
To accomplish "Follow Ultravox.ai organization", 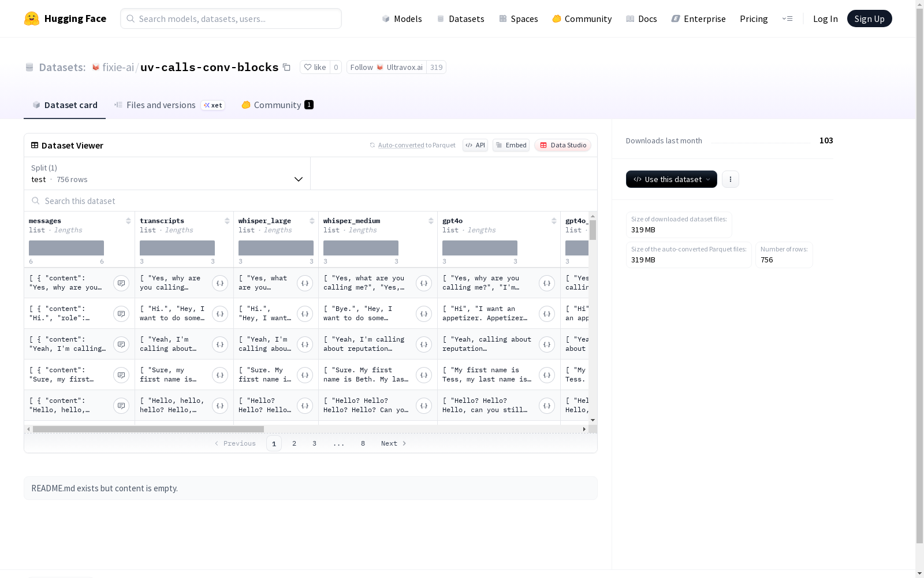I will (386, 67).
